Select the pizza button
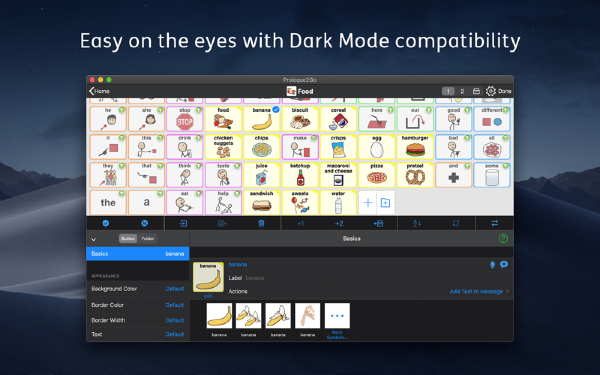The width and height of the screenshot is (600, 375). point(377,175)
